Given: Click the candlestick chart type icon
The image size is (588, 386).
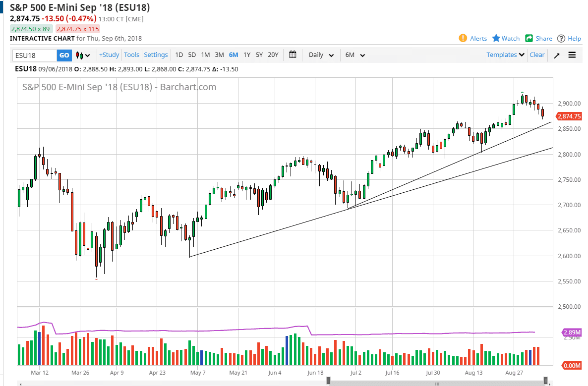Looking at the screenshot, I should tap(79, 55).
